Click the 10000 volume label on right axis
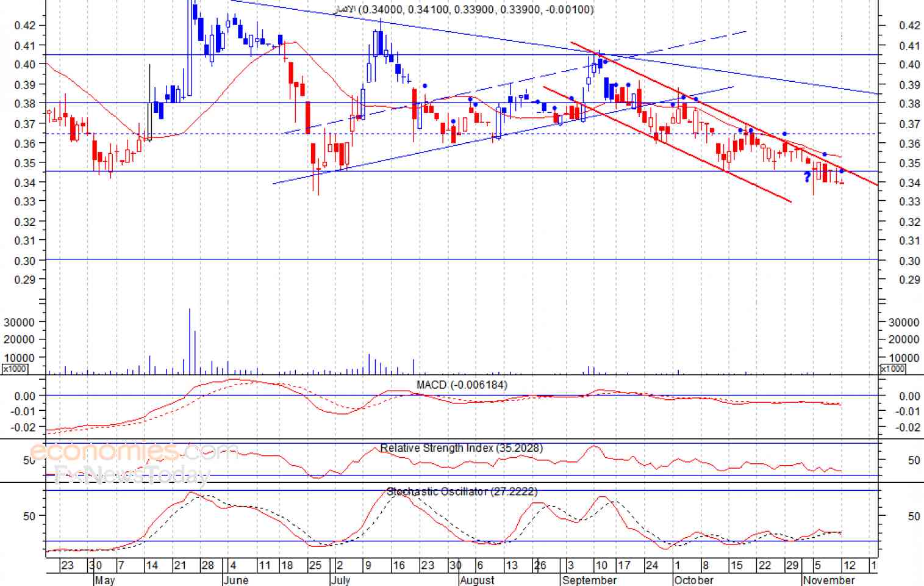 tap(904, 358)
